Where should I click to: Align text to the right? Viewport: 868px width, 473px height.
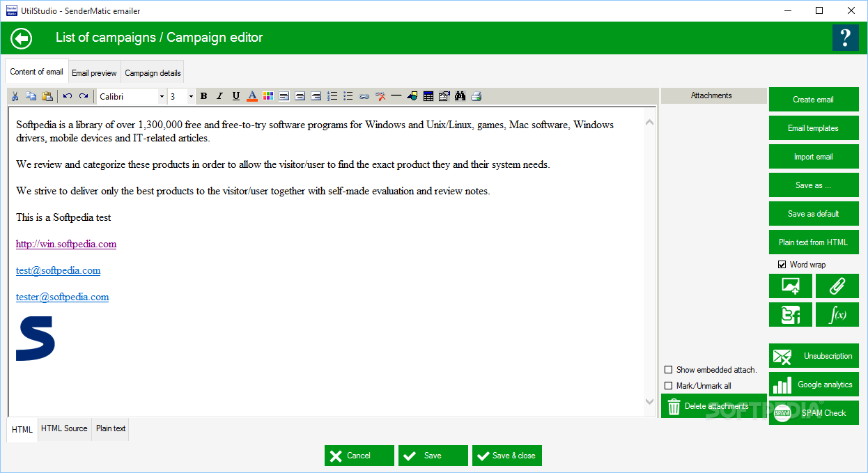point(316,96)
